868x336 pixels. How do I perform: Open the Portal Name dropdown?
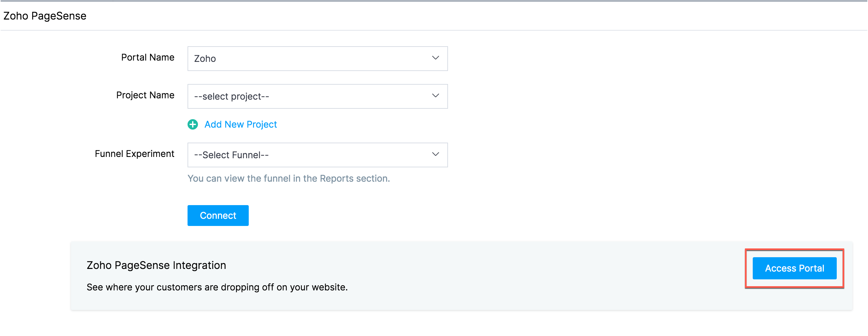[317, 59]
